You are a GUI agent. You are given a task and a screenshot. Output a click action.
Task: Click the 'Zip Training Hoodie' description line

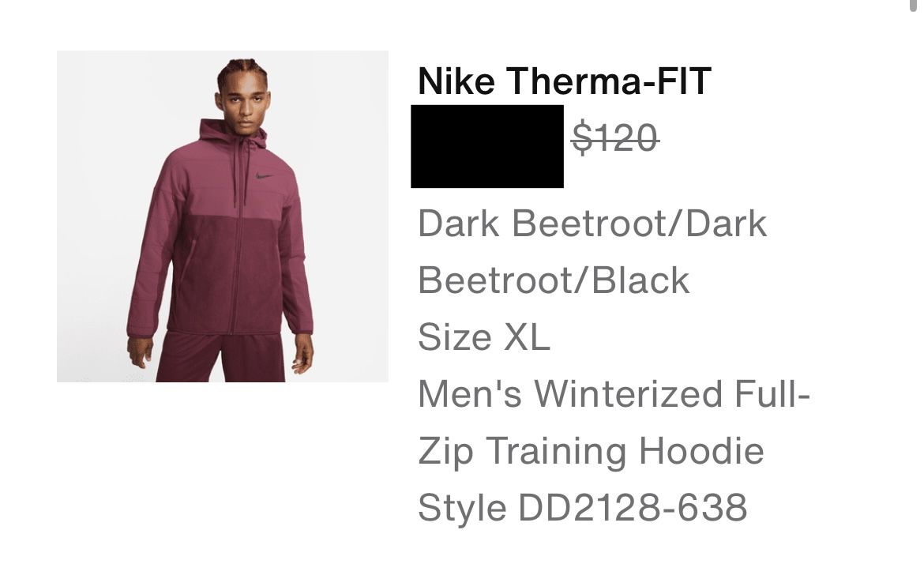(591, 452)
